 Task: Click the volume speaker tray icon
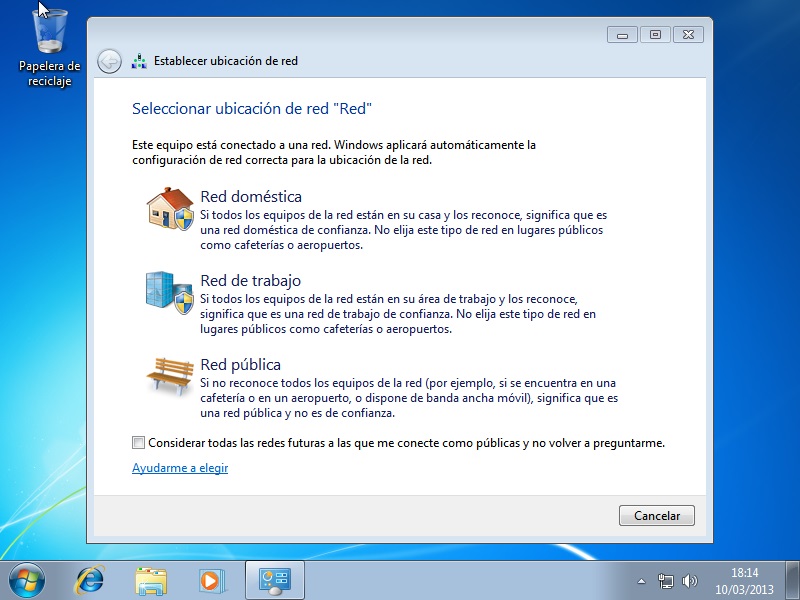[689, 581]
